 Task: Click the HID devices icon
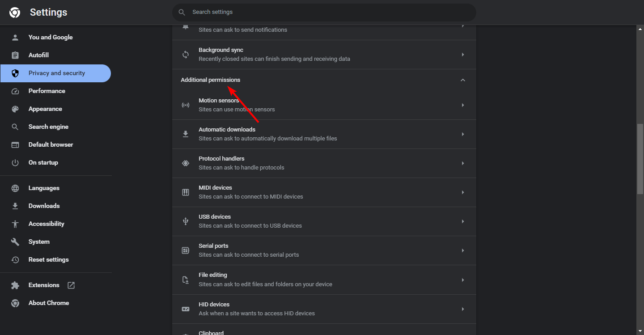[186, 309]
